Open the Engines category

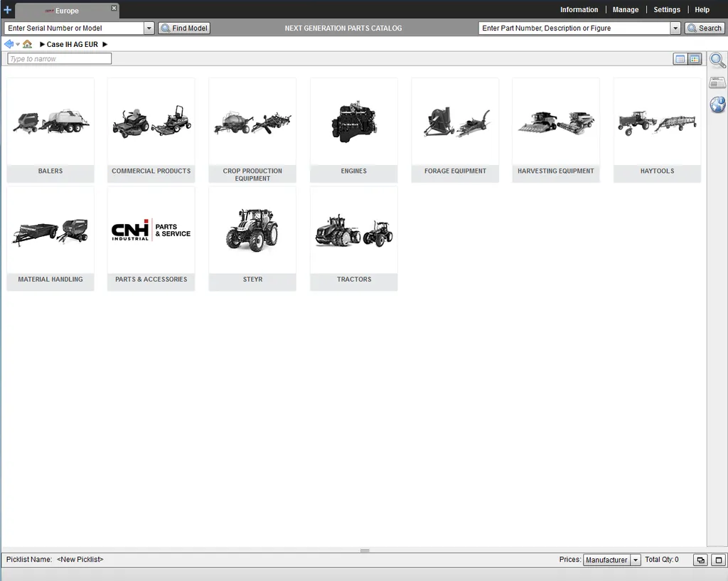pos(354,130)
